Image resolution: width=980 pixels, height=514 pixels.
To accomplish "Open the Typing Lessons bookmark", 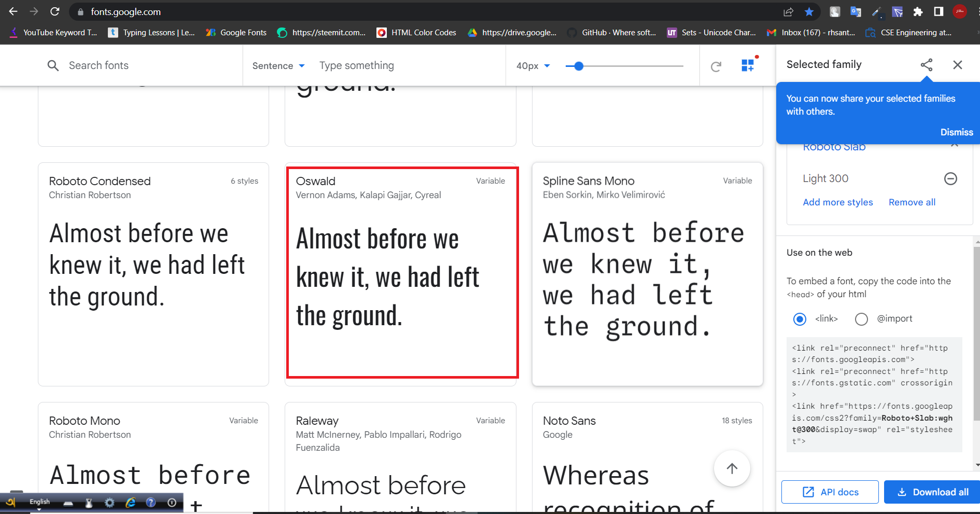I will coord(151,33).
